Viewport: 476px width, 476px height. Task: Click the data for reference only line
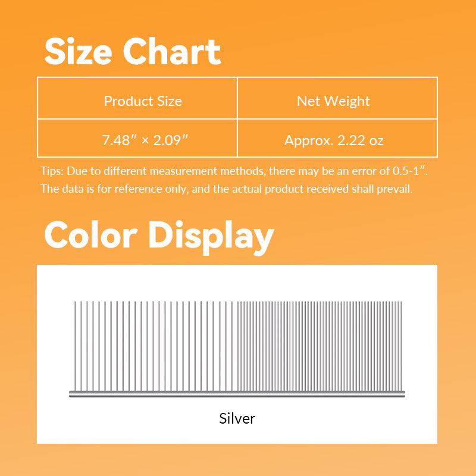[227, 189]
